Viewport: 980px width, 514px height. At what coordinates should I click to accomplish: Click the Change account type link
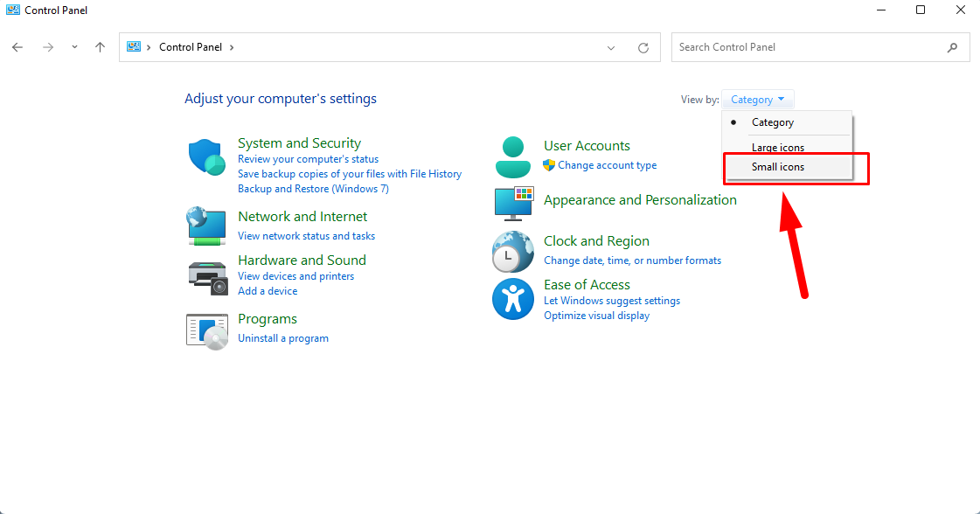[x=607, y=165]
